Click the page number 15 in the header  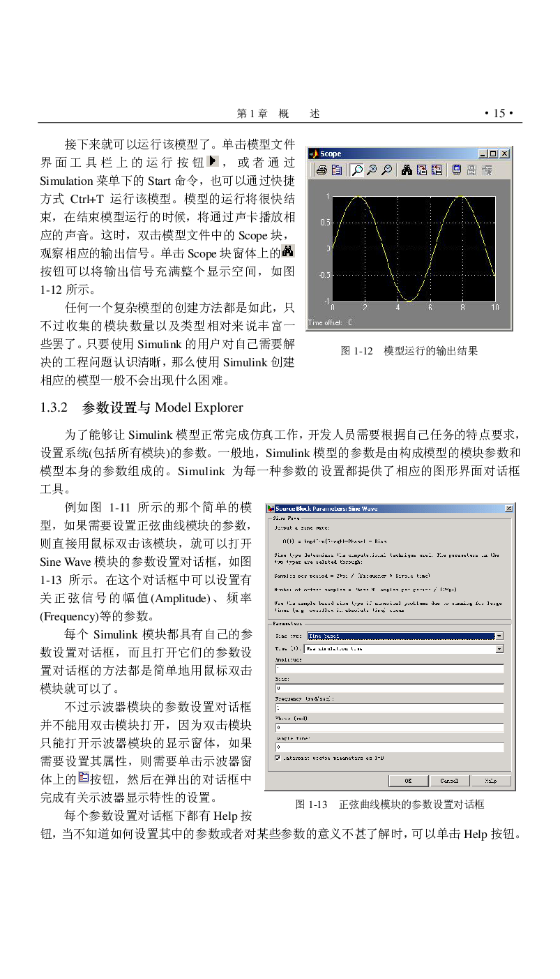(499, 114)
